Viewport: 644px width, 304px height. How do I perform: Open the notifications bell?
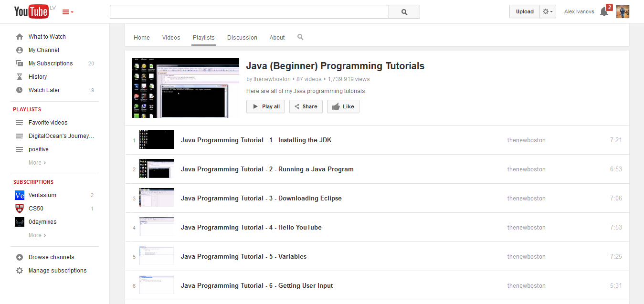[604, 12]
